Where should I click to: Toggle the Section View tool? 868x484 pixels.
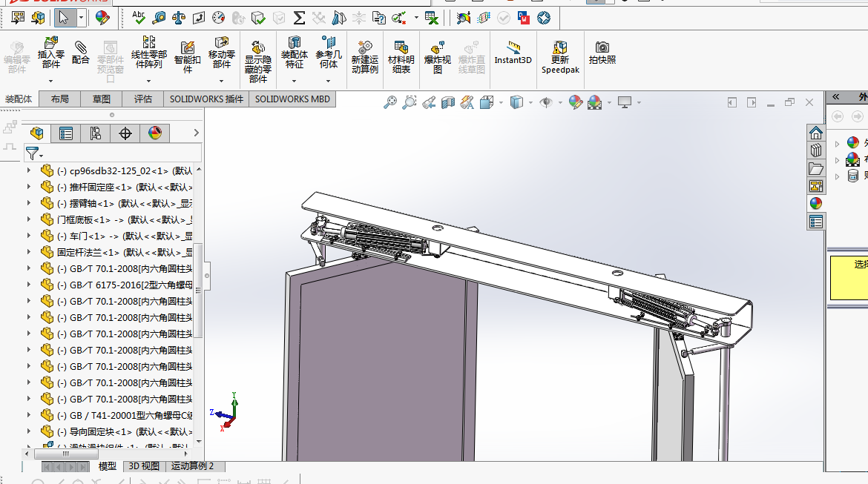448,102
